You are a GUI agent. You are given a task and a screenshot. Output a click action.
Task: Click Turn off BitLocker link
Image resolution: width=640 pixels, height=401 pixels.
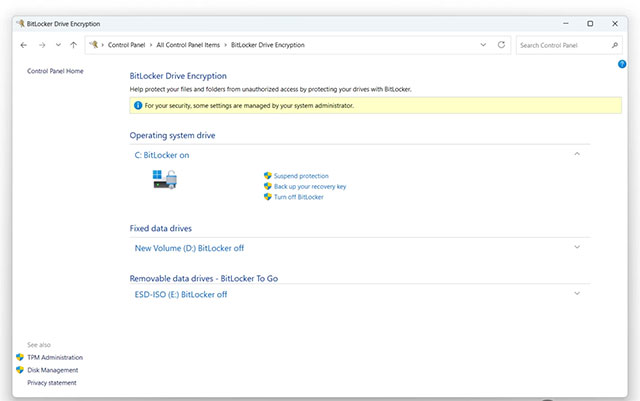299,197
